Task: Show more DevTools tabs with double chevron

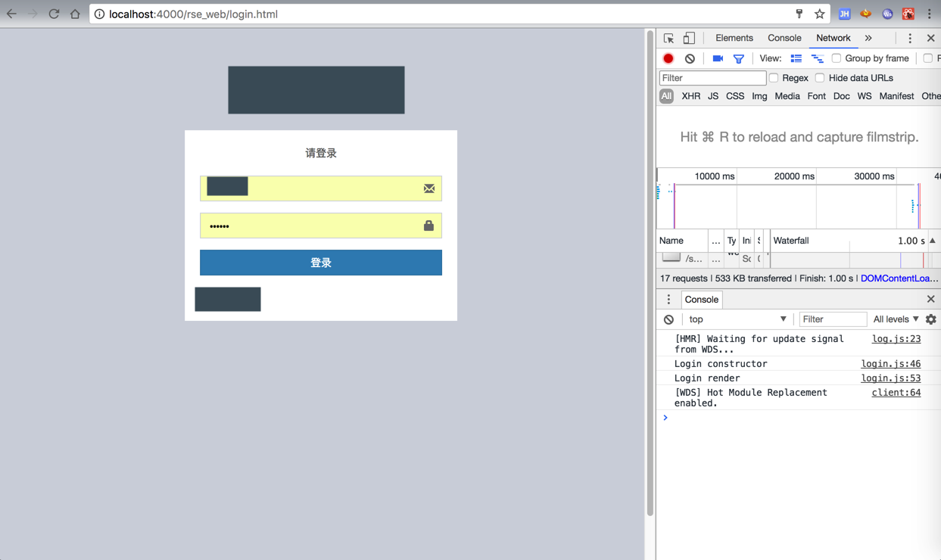Action: pyautogui.click(x=868, y=38)
